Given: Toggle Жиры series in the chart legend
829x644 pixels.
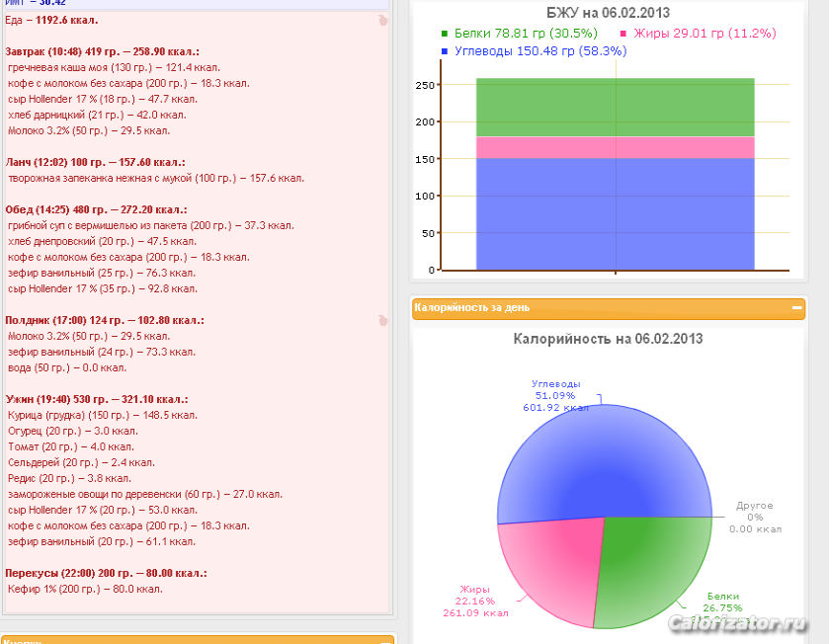Looking at the screenshot, I should pyautogui.click(x=691, y=34).
